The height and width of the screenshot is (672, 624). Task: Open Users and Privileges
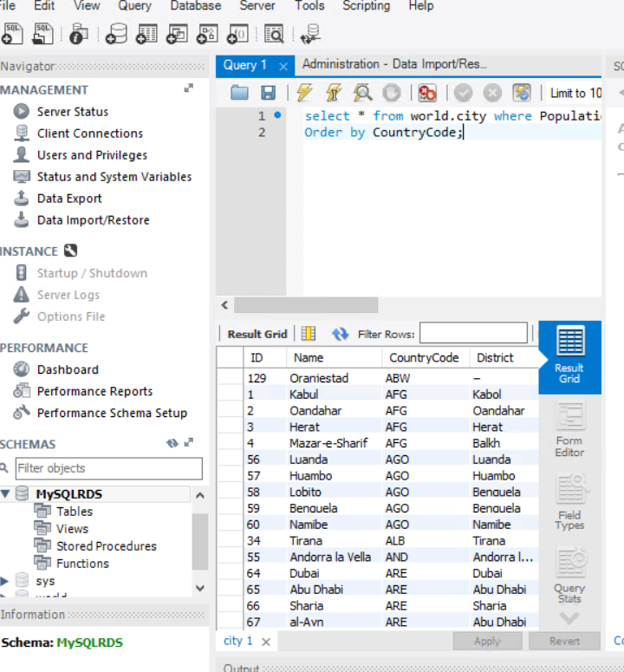(92, 155)
